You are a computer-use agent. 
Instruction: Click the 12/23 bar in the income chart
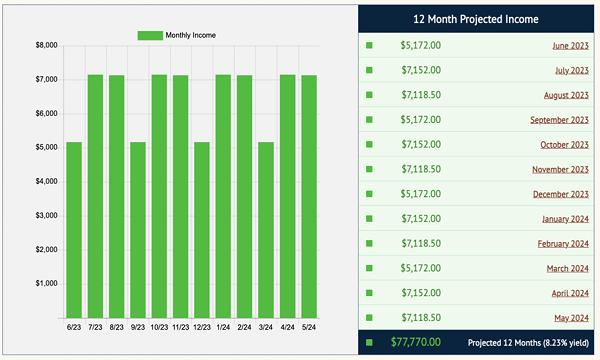pyautogui.click(x=202, y=230)
